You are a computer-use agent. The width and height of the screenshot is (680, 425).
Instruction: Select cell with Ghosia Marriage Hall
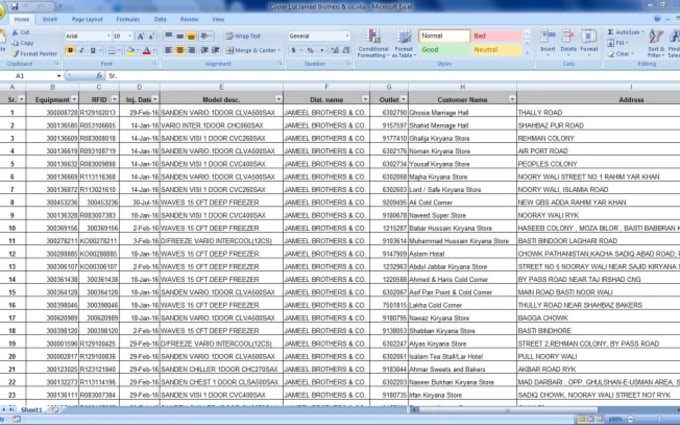pyautogui.click(x=462, y=113)
